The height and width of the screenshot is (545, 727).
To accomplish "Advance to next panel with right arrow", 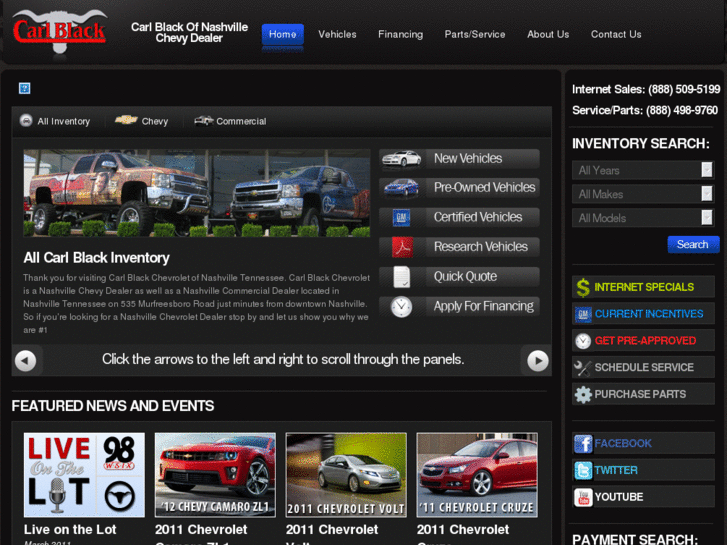I will (538, 360).
